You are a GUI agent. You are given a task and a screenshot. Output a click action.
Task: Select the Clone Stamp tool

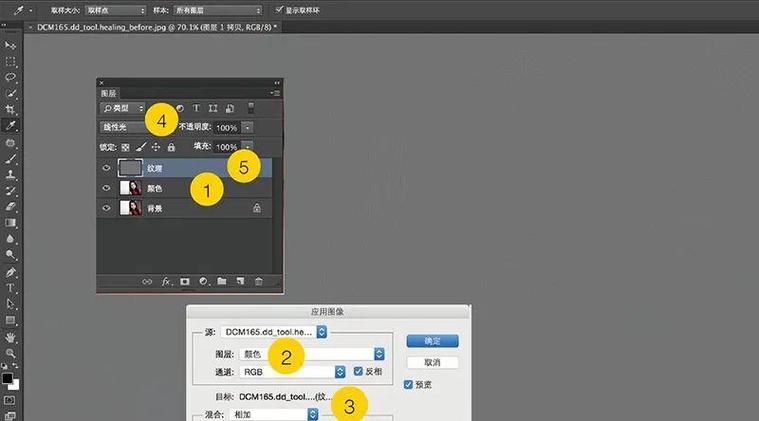10,175
